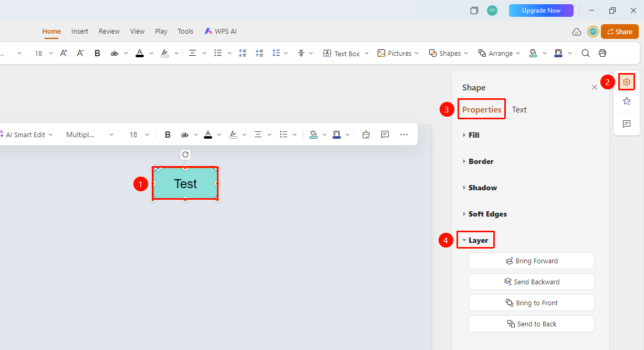
Task: Switch to the Insert tab
Action: tap(80, 32)
